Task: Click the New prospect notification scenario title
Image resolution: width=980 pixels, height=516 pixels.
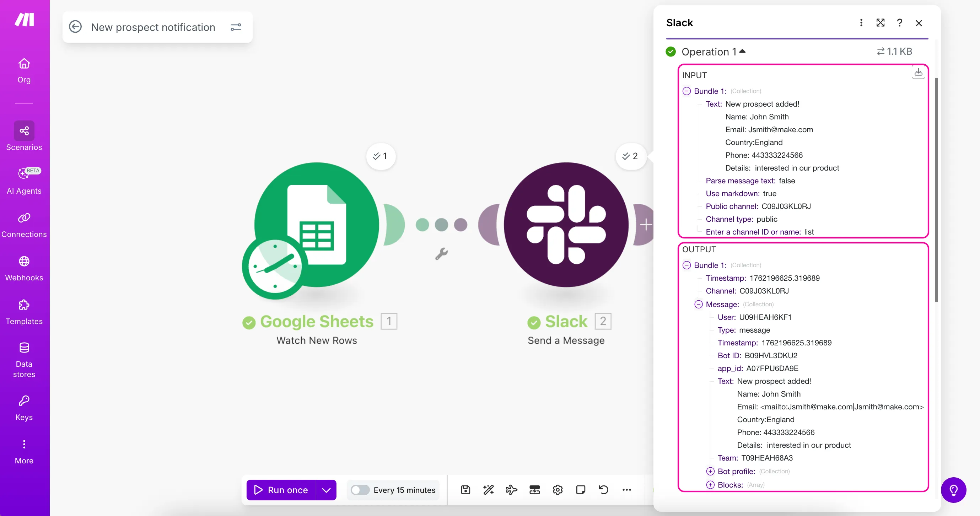Action: (x=153, y=27)
